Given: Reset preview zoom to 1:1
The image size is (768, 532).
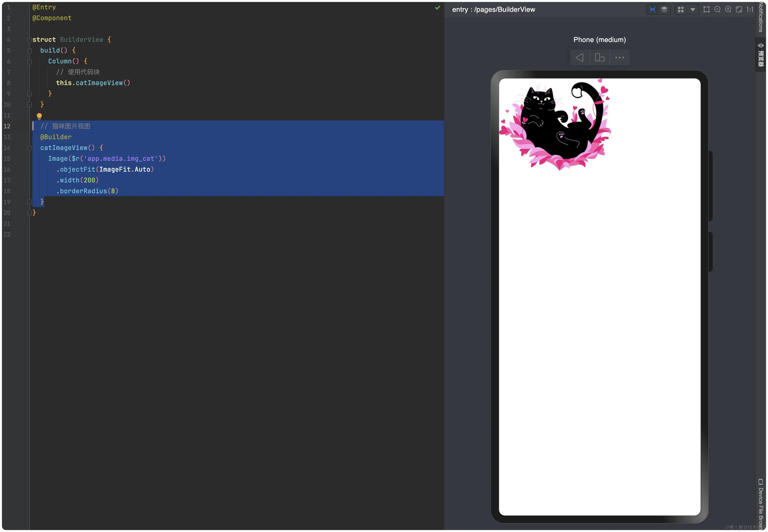Looking at the screenshot, I should tap(750, 9).
